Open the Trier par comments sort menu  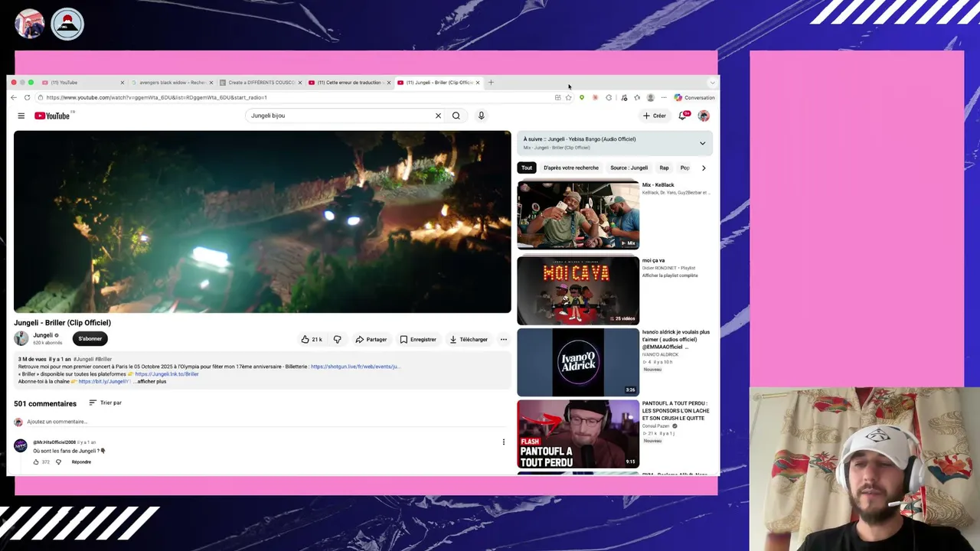[x=105, y=403]
